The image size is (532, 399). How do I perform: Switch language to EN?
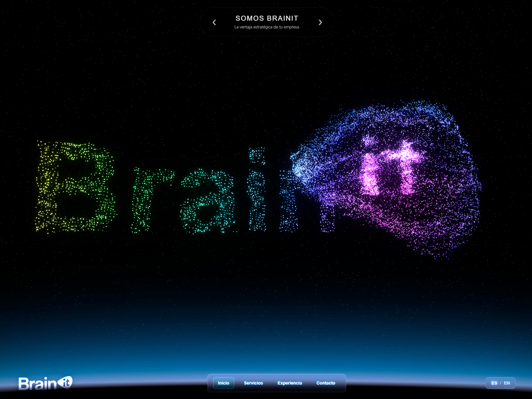(507, 383)
